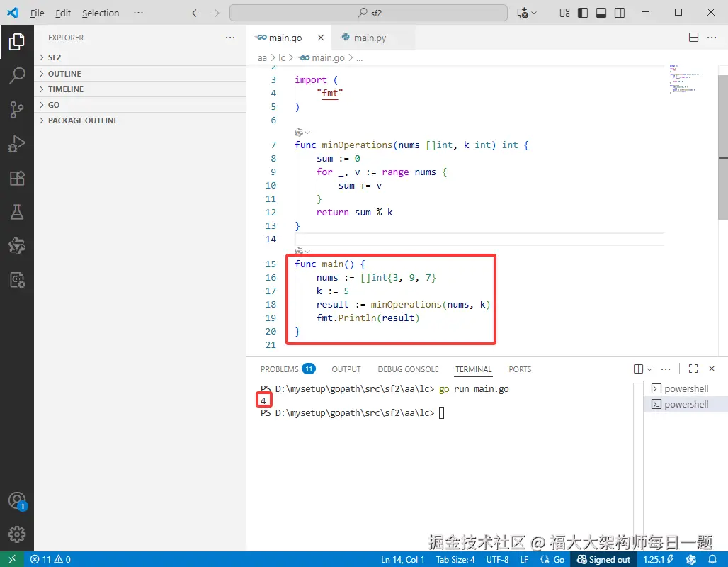Image resolution: width=728 pixels, height=567 pixels.
Task: Switch to the PROBLEMS panel tab
Action: tap(288, 369)
